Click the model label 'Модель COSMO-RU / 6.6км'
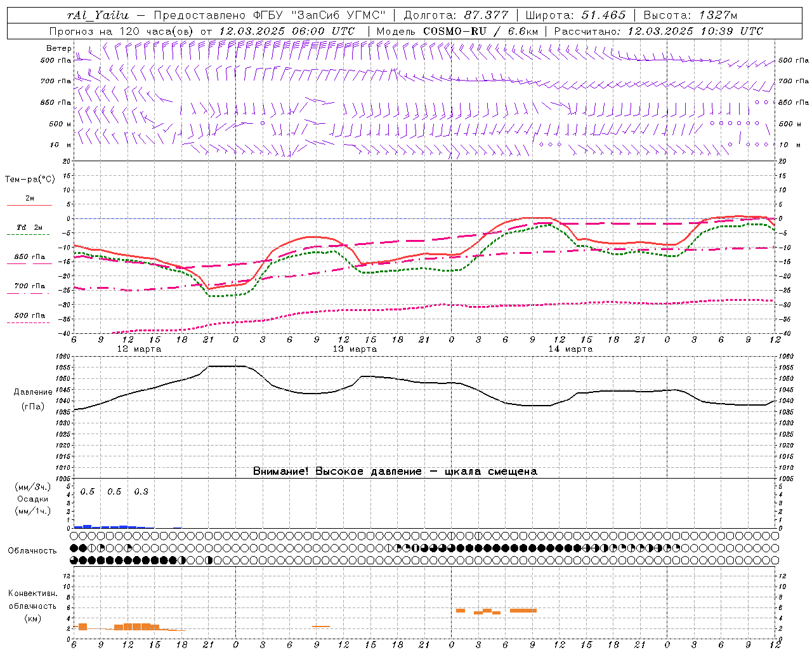Image resolution: width=812 pixels, height=650 pixels. pyautogui.click(x=457, y=31)
